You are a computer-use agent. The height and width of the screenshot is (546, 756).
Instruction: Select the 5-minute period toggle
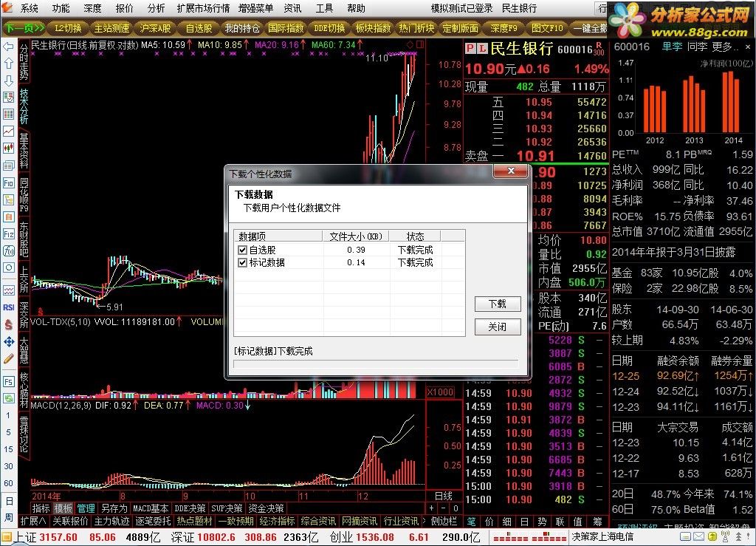tap(8, 432)
